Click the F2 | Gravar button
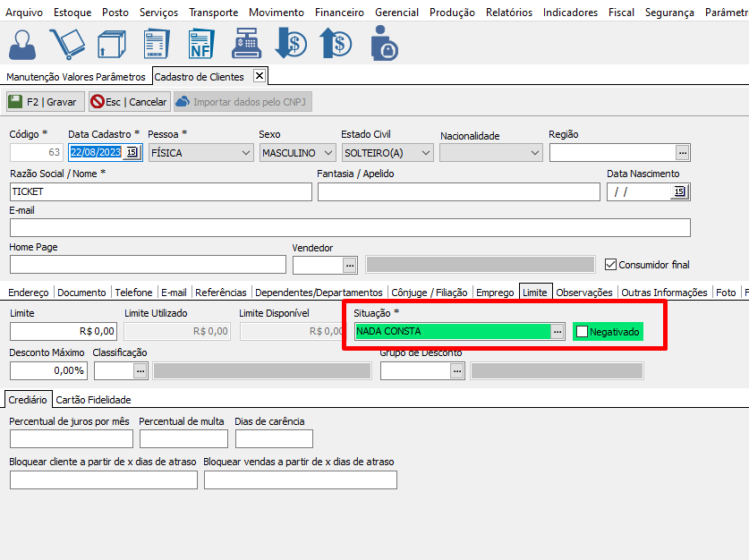 pos(46,102)
